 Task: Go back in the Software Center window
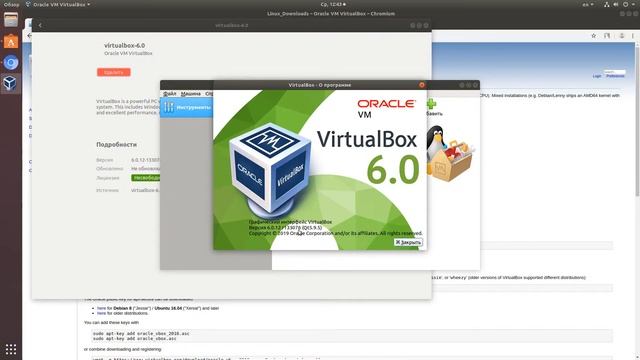(40, 25)
